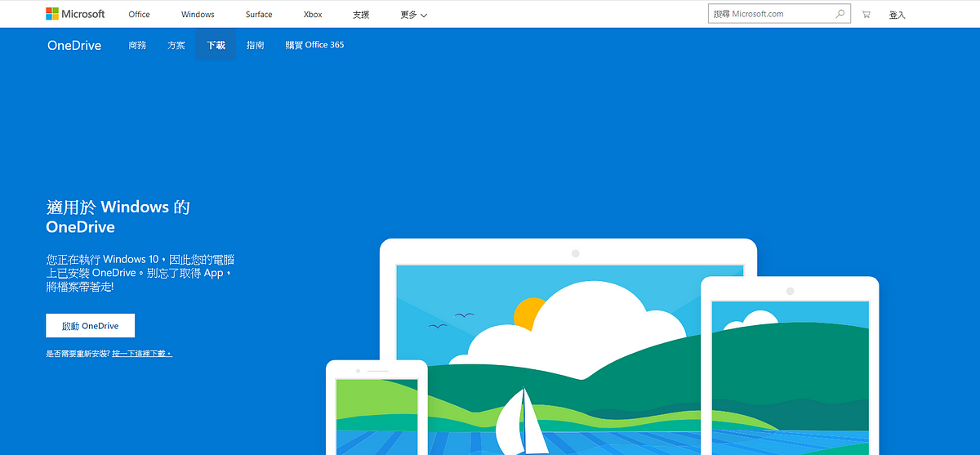The image size is (980, 455).
Task: Click the 啟動 OneDrive button
Action: pyautogui.click(x=91, y=326)
